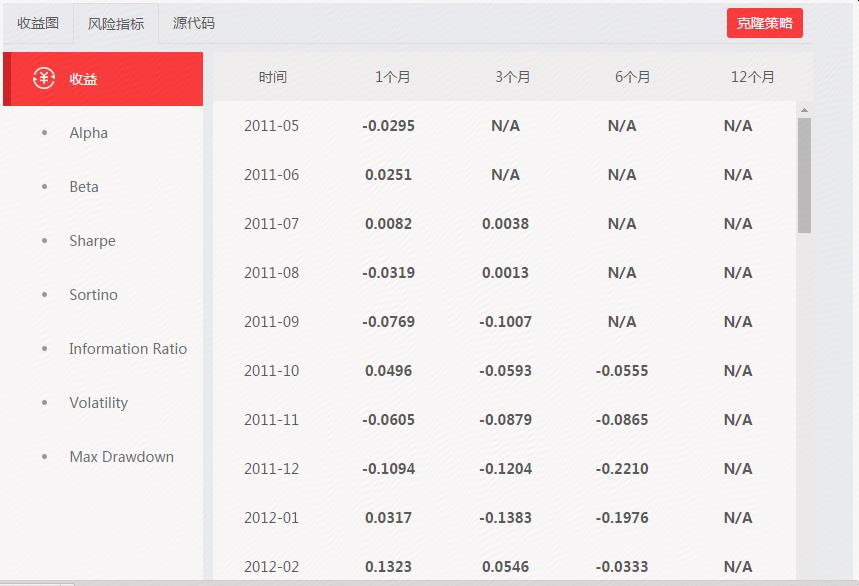Click the -0.1007 value
The height and width of the screenshot is (586, 859).
pyautogui.click(x=506, y=322)
